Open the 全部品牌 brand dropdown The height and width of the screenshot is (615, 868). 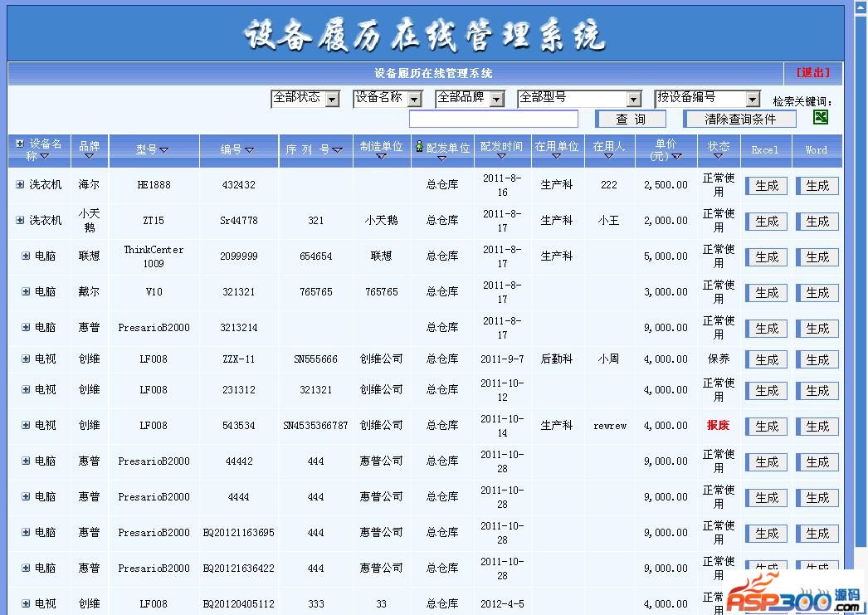[x=470, y=99]
